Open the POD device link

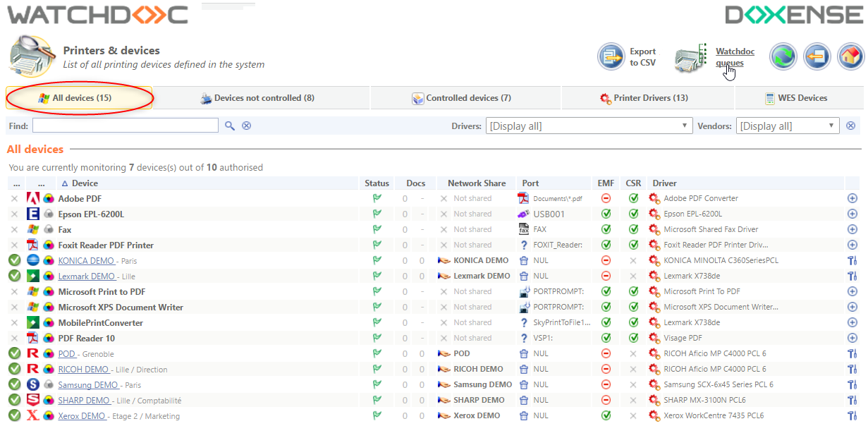(67, 354)
